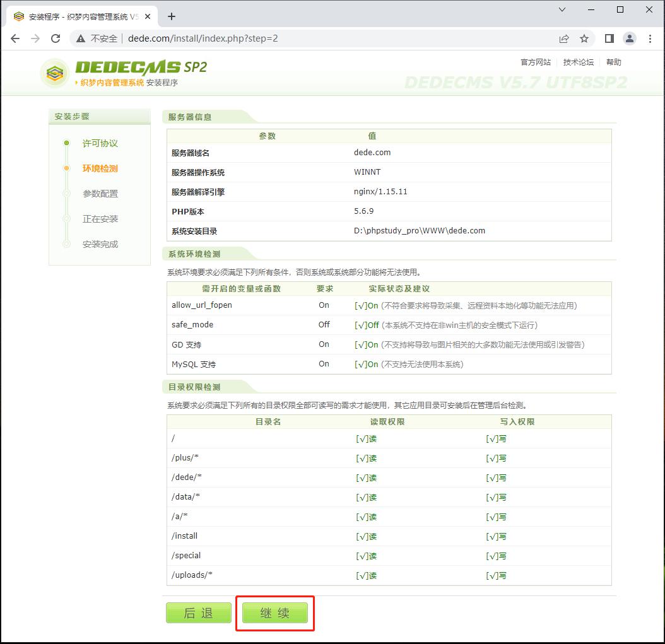The width and height of the screenshot is (665, 644).
Task: Select the 正在安装 step in sidebar
Action: point(100,219)
